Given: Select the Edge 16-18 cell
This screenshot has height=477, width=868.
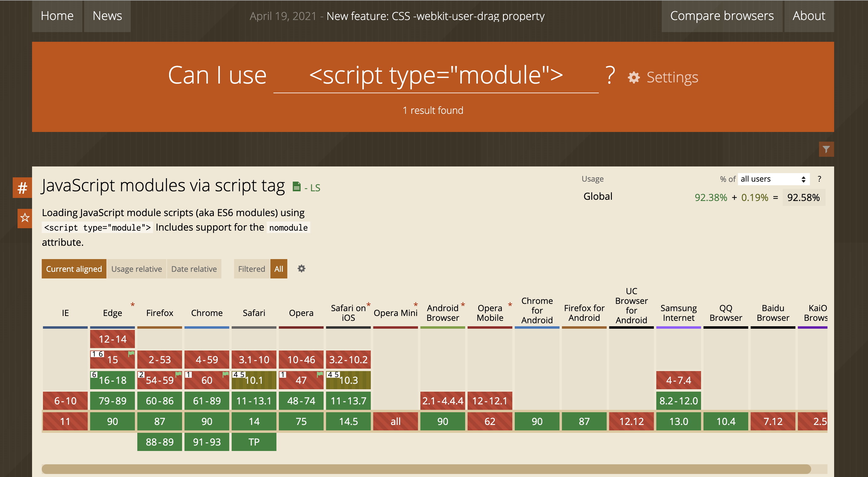Looking at the screenshot, I should [112, 380].
